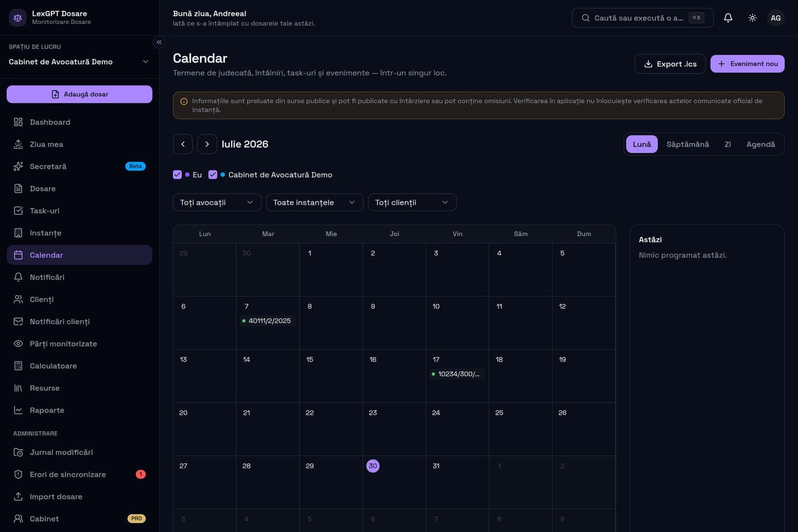Click the LexGPT scales logo icon
Image resolution: width=798 pixels, height=532 pixels.
point(18,18)
